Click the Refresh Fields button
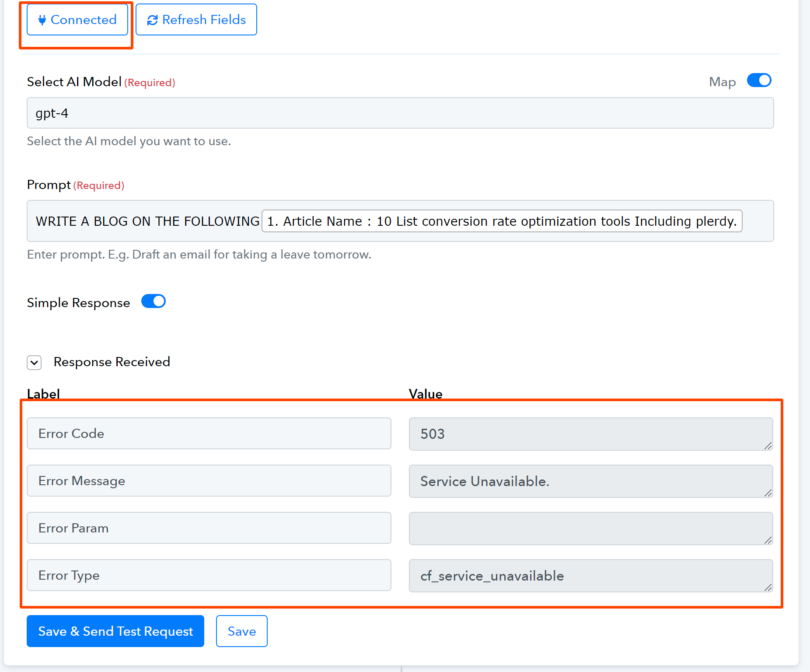This screenshot has height=672, width=810. (196, 20)
